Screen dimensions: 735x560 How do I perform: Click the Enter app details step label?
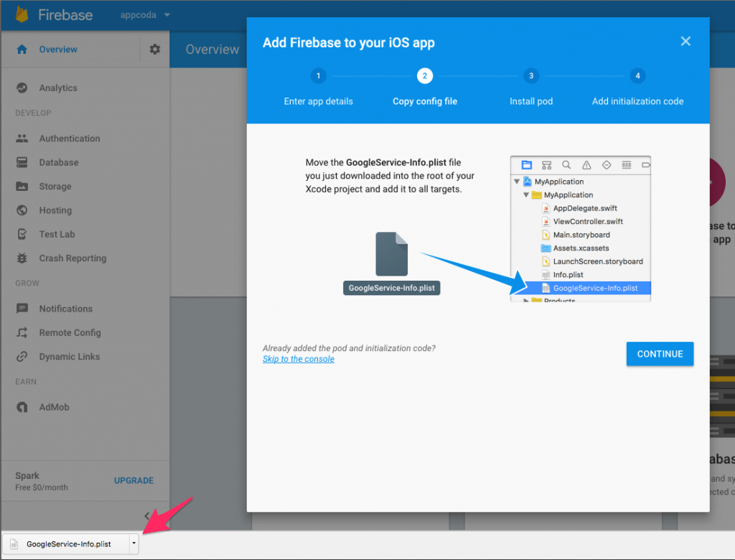point(318,101)
